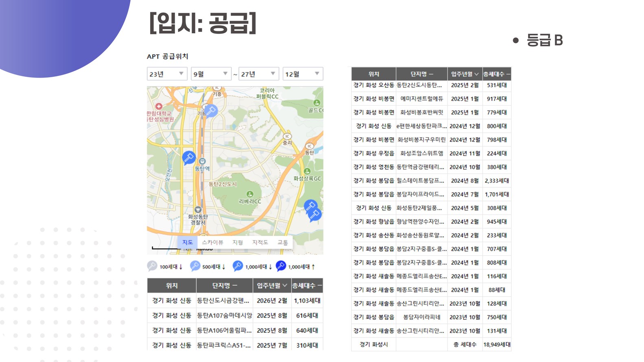Switch map to 지도 view tab
The width and height of the screenshot is (644, 362).
188,242
